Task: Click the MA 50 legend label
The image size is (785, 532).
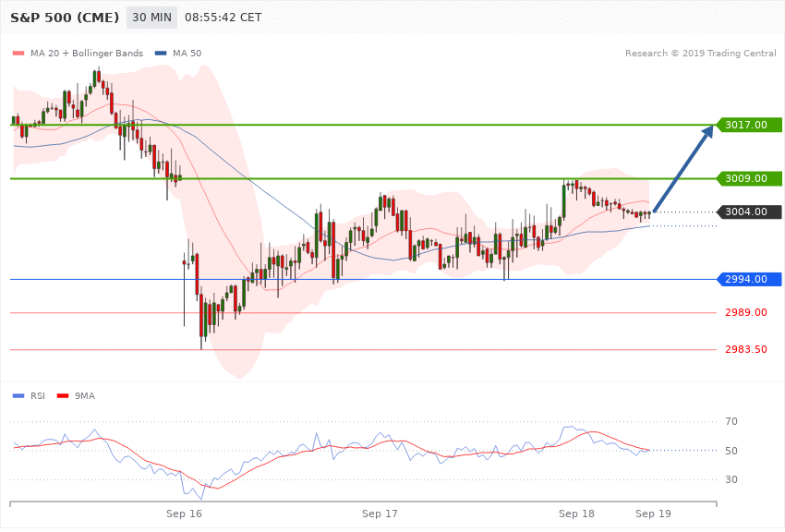Action: [187, 53]
